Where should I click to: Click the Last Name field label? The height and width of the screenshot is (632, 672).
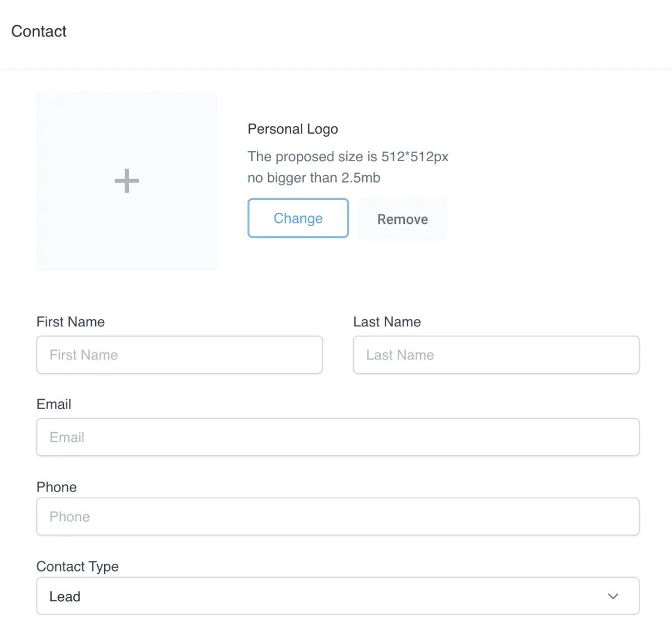tap(387, 322)
